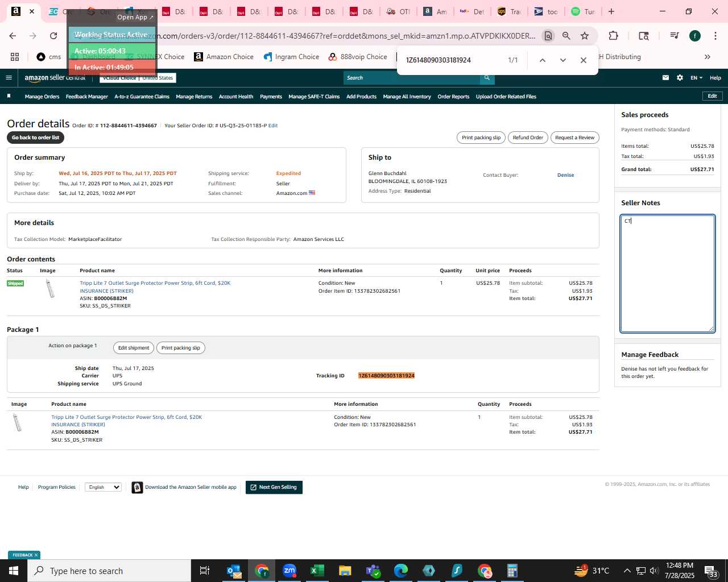Show more bookmarks chevron
728x582 pixels.
click(x=708, y=57)
